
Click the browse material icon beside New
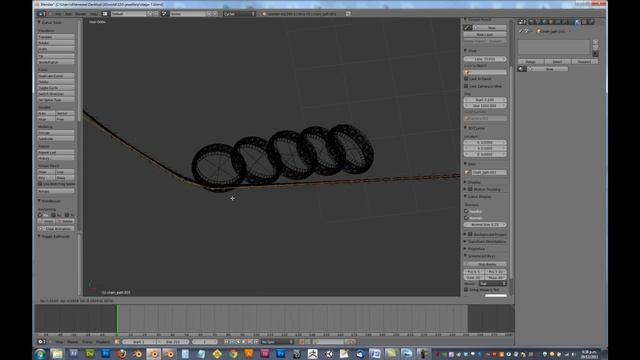pos(522,69)
